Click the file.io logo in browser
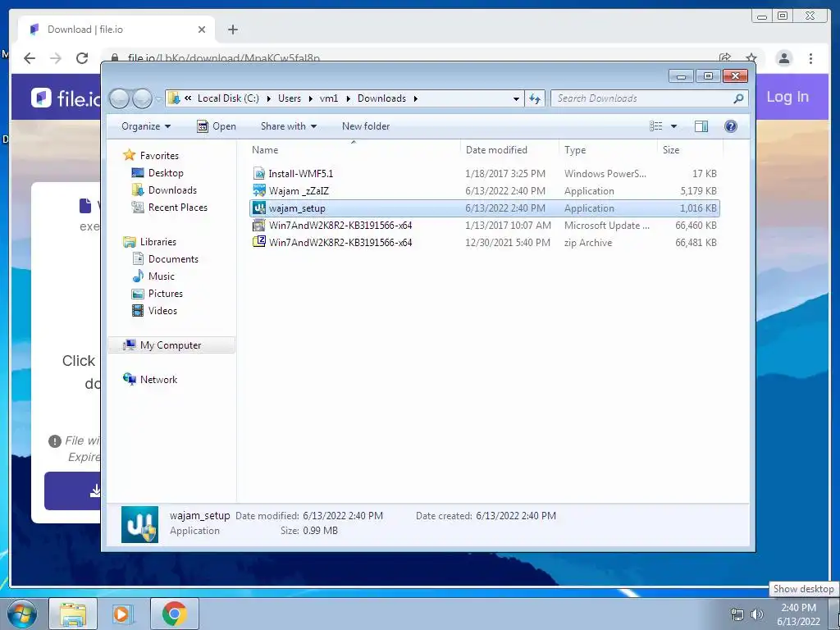840x630 pixels. coord(66,98)
